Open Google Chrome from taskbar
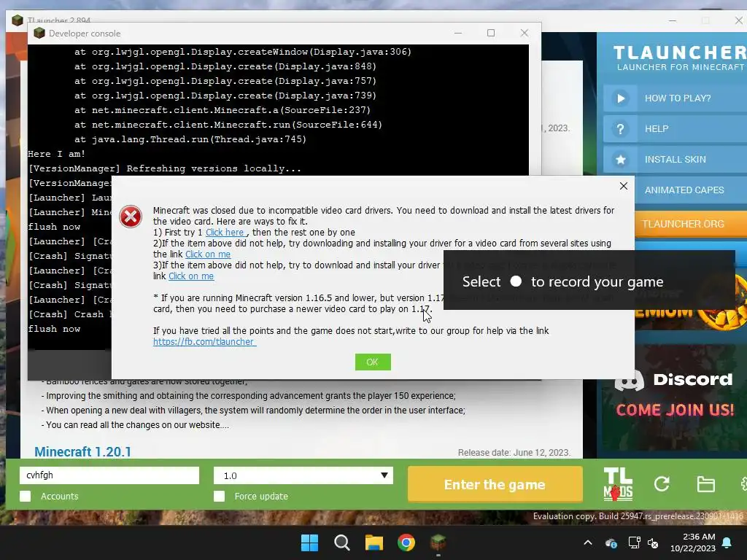The height and width of the screenshot is (560, 747). tap(406, 542)
